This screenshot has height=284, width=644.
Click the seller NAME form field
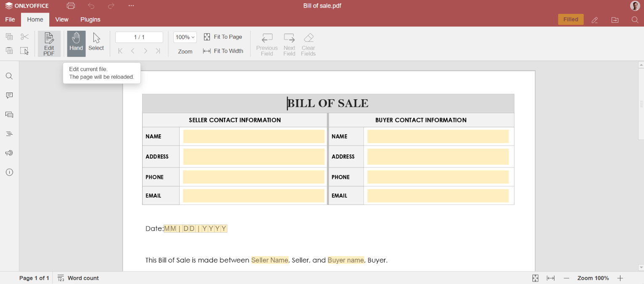click(x=254, y=136)
